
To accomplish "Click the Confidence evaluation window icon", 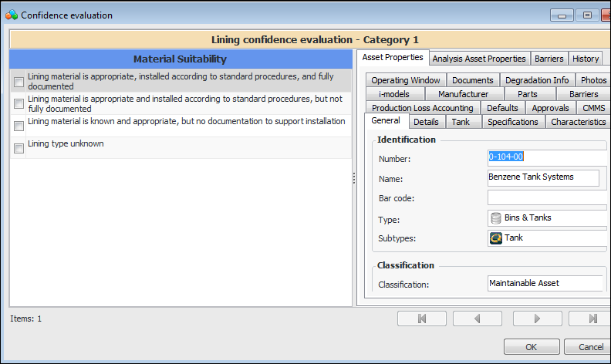I will click(x=11, y=15).
